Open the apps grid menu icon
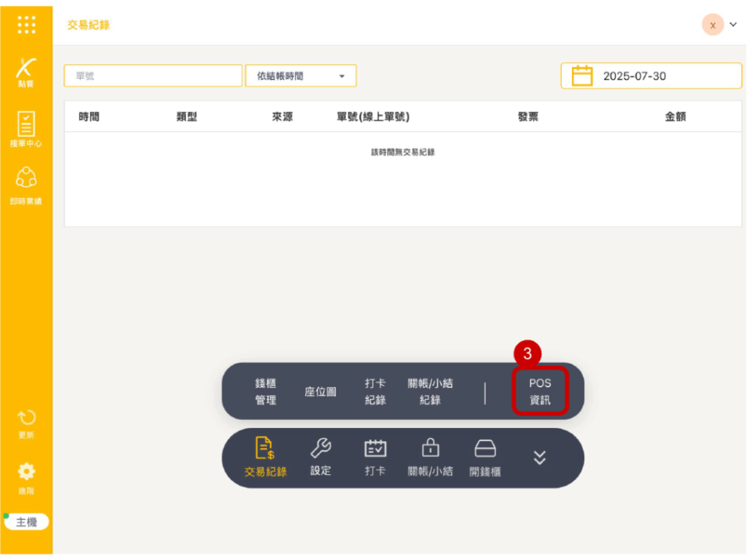 pos(26,25)
